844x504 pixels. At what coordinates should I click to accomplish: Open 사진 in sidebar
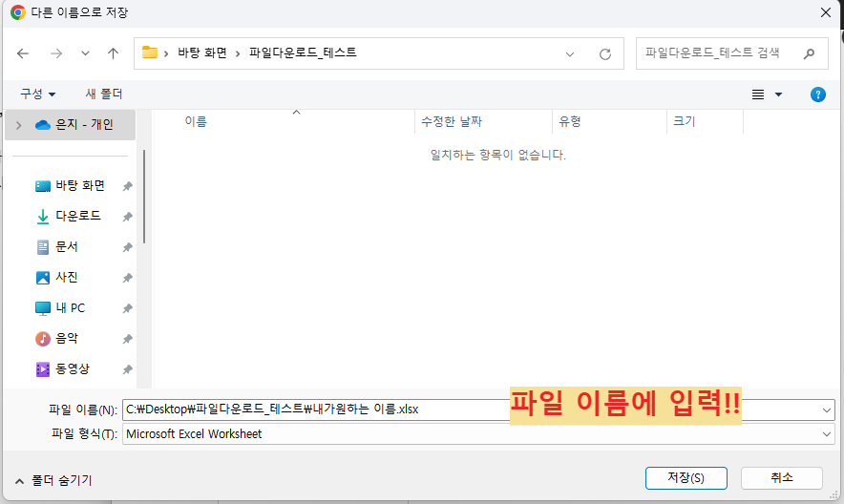click(57, 278)
